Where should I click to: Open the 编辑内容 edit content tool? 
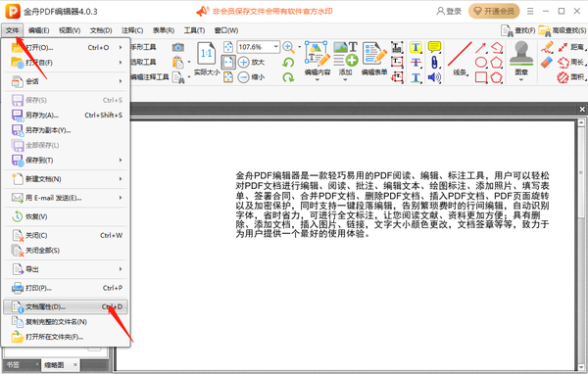pos(318,60)
